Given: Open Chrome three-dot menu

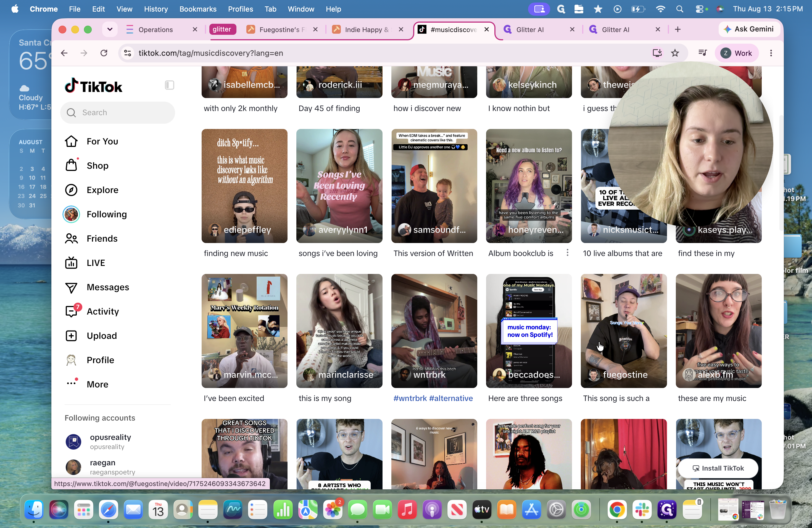Looking at the screenshot, I should pos(771,53).
